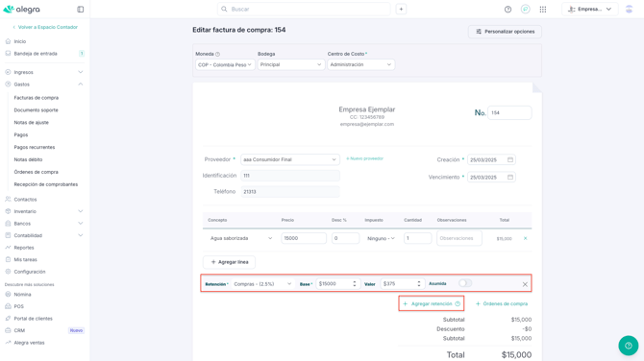The height and width of the screenshot is (361, 644).
Task: Open Portal de clientes
Action: (x=34, y=319)
